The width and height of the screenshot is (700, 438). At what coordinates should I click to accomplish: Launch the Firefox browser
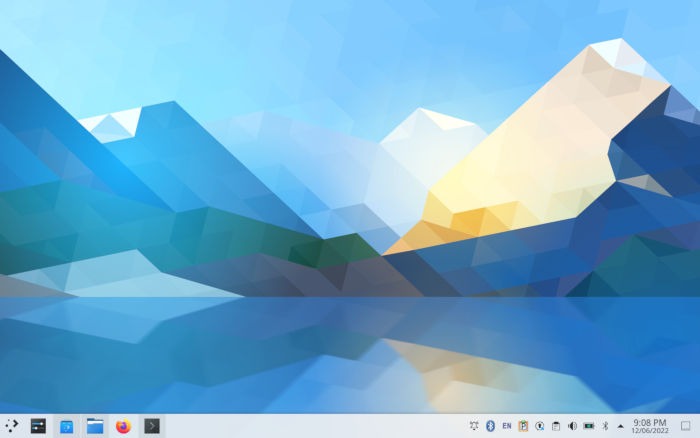124,426
